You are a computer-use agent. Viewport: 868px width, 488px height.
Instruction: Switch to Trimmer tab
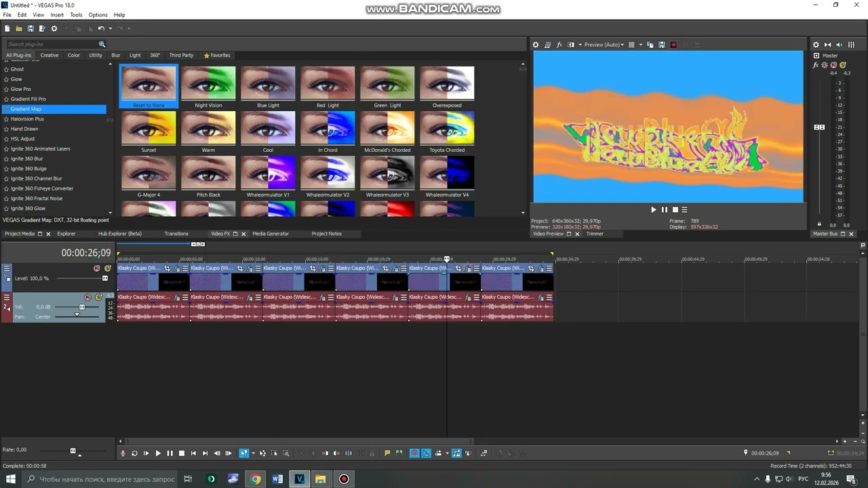click(595, 234)
